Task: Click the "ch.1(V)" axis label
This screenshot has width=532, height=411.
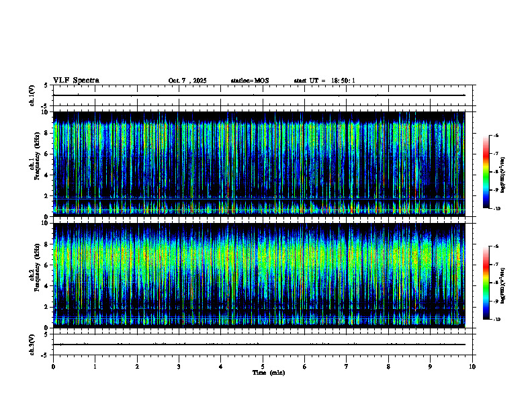Action: [32, 95]
